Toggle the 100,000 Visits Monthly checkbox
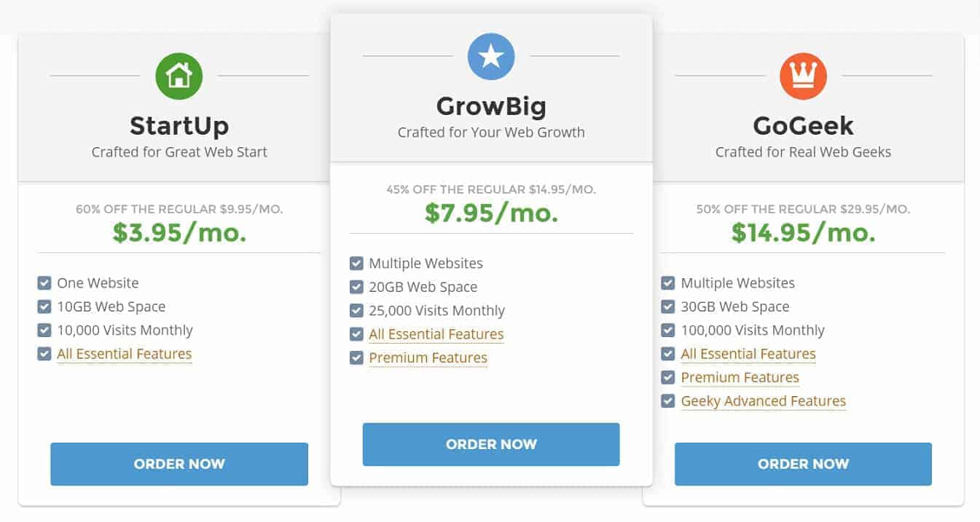Viewport: 980px width, 522px height. pyautogui.click(x=668, y=331)
